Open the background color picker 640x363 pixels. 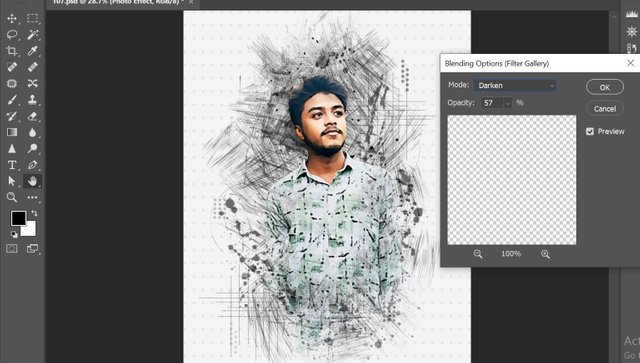click(x=31, y=231)
